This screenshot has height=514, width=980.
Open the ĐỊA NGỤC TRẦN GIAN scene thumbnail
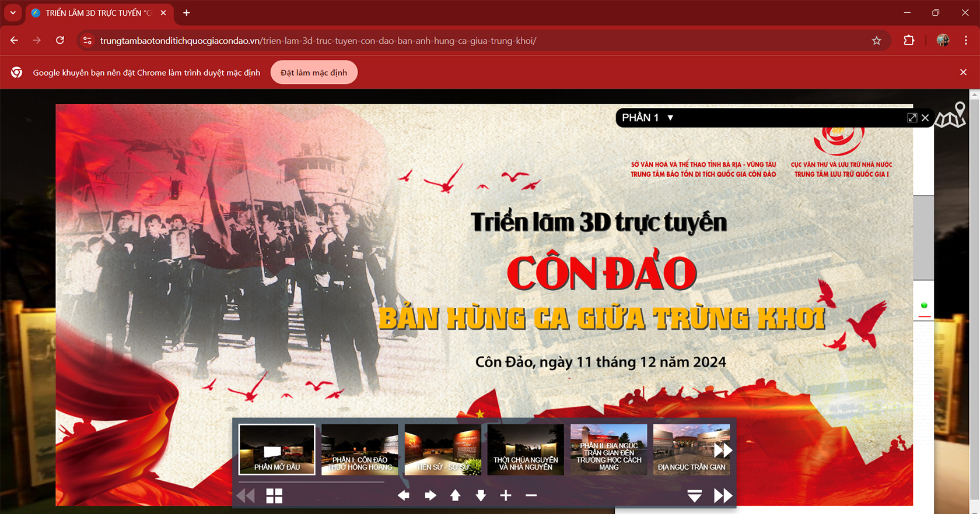[x=691, y=449]
